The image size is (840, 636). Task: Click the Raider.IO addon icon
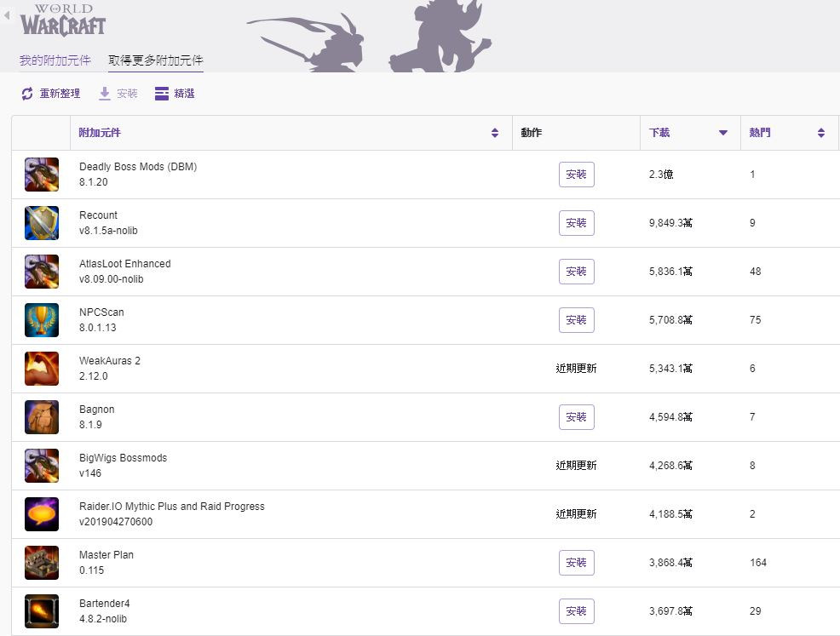point(42,514)
